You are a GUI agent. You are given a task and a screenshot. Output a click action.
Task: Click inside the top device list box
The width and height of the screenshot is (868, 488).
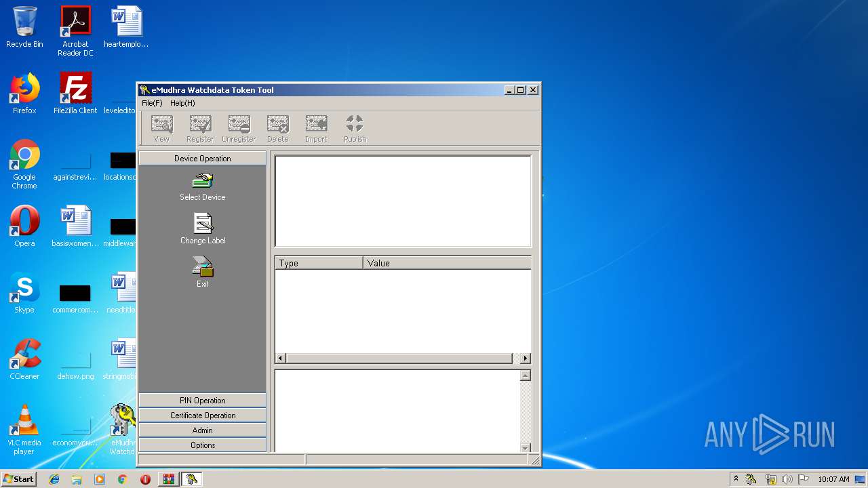coord(403,201)
